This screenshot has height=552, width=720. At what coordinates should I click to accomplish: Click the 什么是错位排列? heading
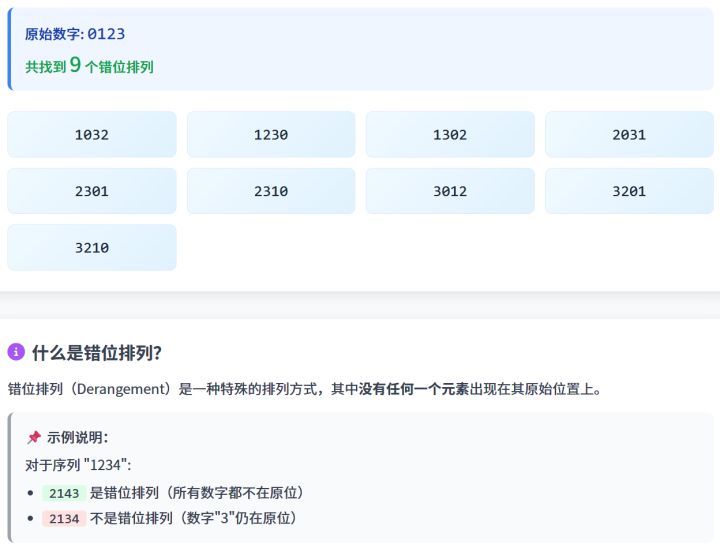pos(96,353)
